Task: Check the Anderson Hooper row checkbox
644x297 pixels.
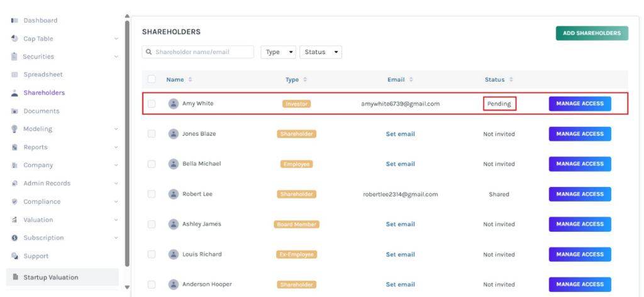Action: tap(152, 284)
